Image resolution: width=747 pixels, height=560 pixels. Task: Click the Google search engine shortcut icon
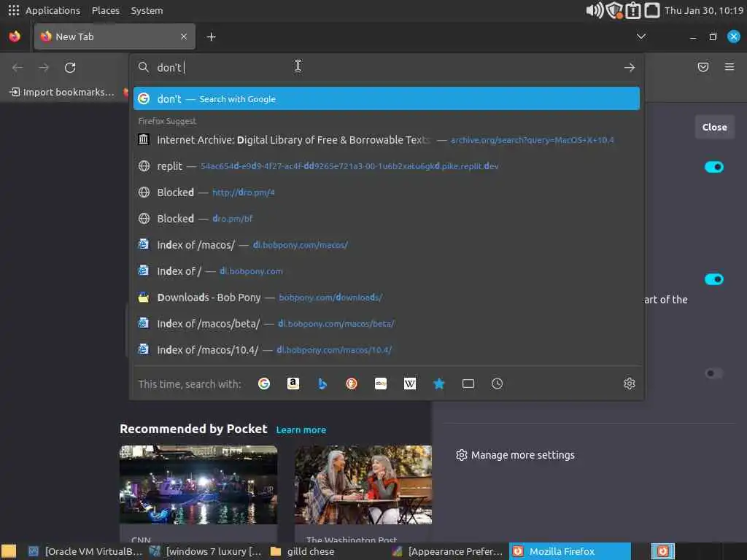[264, 384]
